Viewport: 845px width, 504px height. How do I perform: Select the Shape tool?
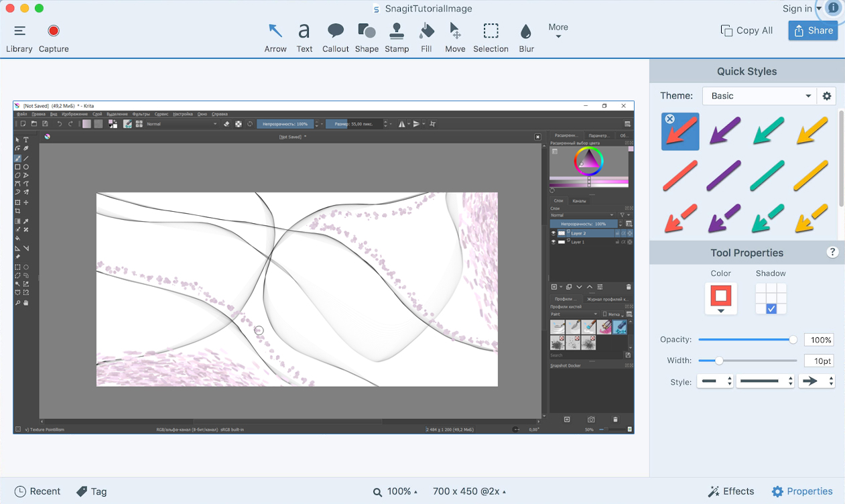click(x=367, y=37)
